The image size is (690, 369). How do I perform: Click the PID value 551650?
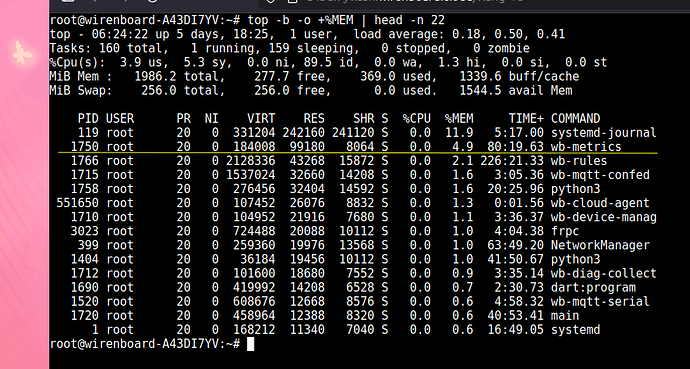click(78, 203)
